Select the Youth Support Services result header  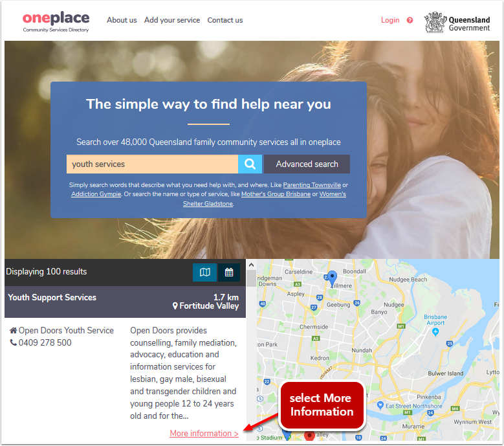(x=125, y=302)
